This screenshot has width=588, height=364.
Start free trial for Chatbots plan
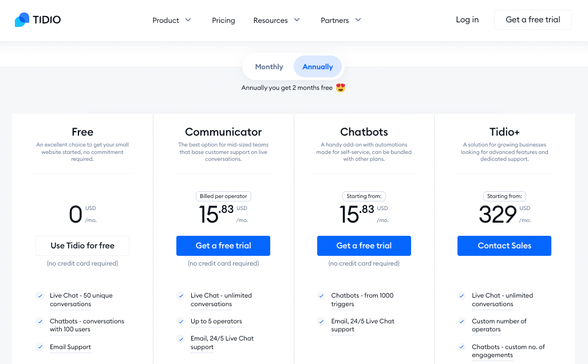[x=364, y=246]
